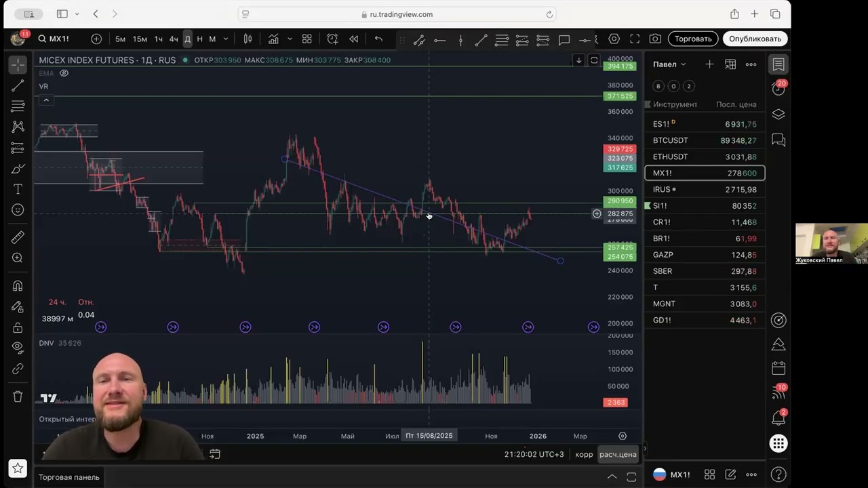Select the Н weekly timeframe
Viewport: 868px width, 488px height.
tap(199, 39)
